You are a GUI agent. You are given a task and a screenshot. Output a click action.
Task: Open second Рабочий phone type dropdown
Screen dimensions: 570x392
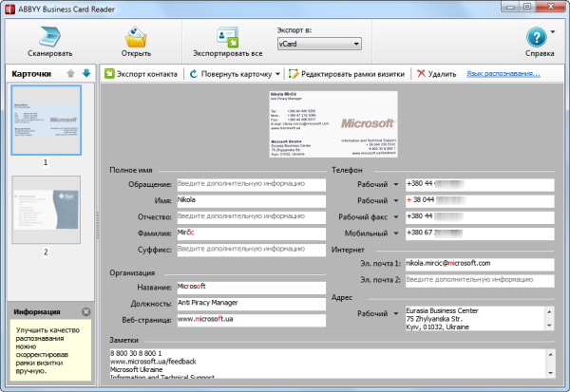(396, 201)
